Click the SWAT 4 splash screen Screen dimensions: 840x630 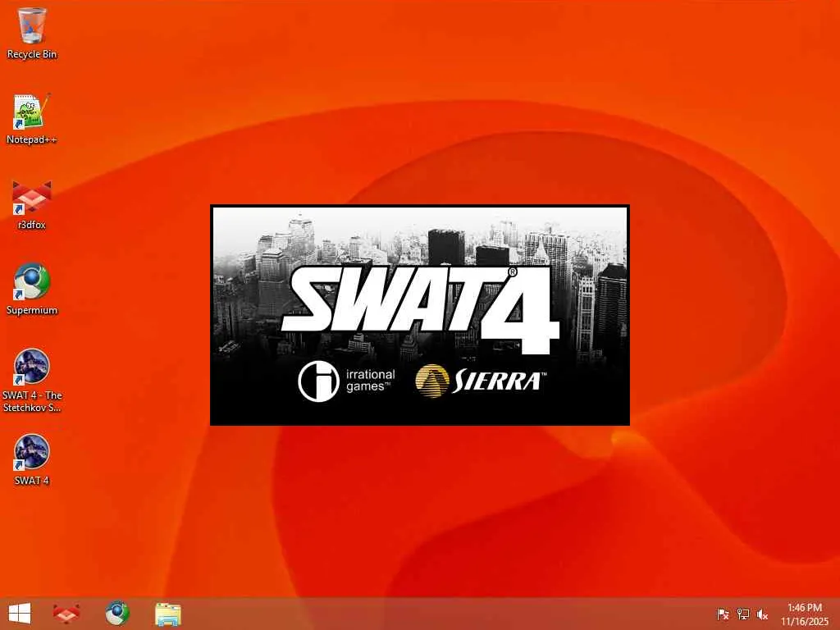419,315
